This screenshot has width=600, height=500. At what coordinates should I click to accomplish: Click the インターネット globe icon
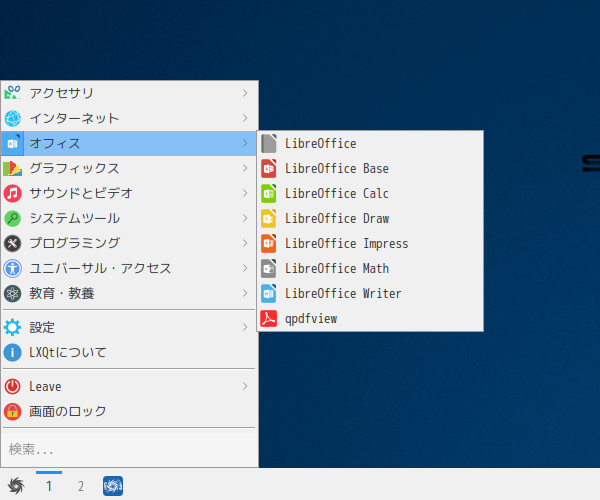click(12, 118)
